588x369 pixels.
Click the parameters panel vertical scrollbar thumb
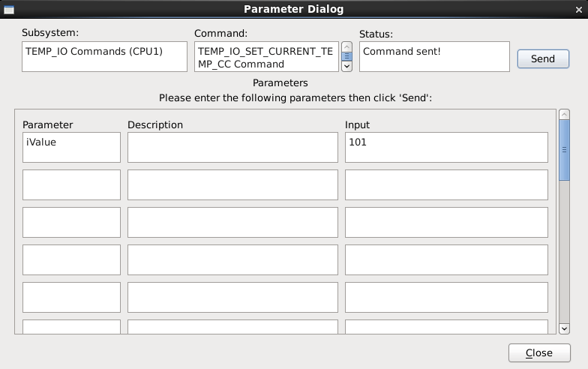pyautogui.click(x=564, y=150)
